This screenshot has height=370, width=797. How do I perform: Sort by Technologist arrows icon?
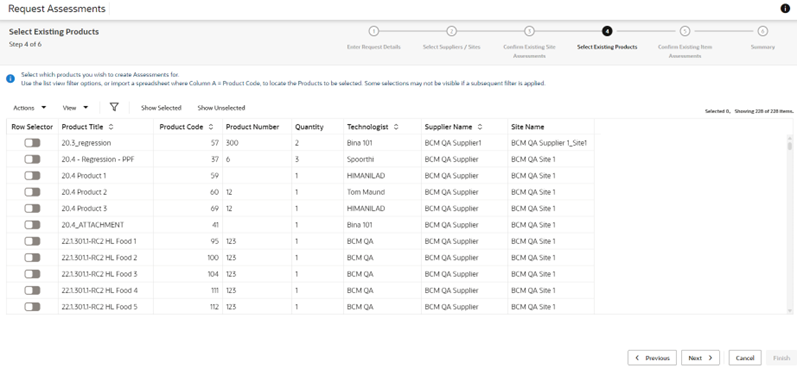point(395,127)
